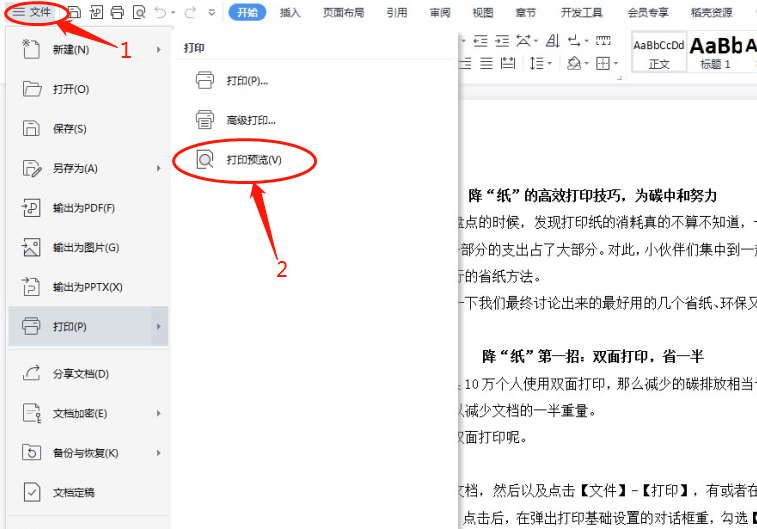This screenshot has height=529, width=757.
Task: Click 文档定稿 in file menu
Action: (74, 492)
